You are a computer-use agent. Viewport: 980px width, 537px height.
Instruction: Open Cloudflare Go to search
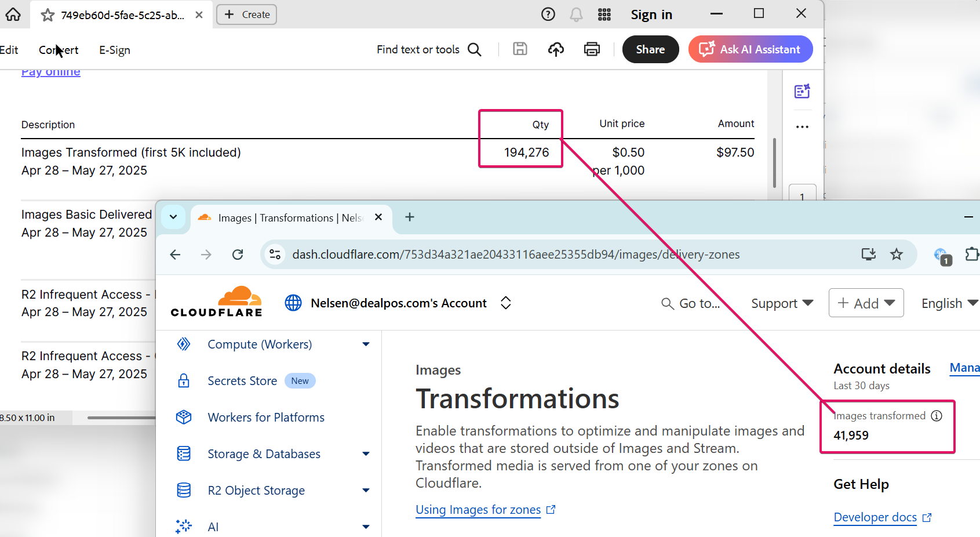(691, 303)
